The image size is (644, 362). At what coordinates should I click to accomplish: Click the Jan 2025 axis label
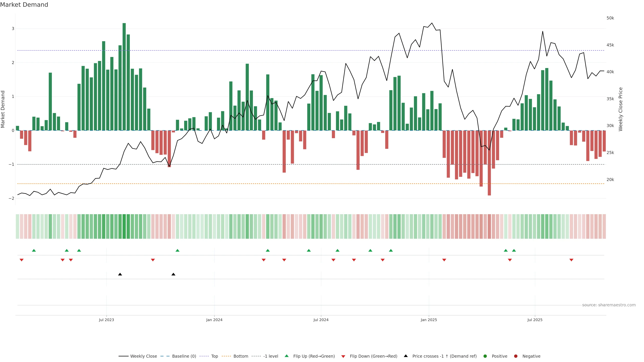click(429, 320)
